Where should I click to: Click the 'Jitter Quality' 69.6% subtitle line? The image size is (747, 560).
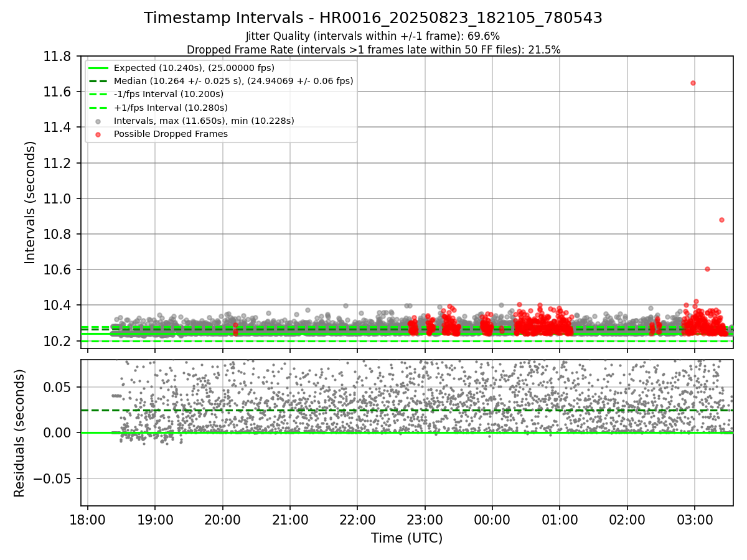click(x=373, y=36)
